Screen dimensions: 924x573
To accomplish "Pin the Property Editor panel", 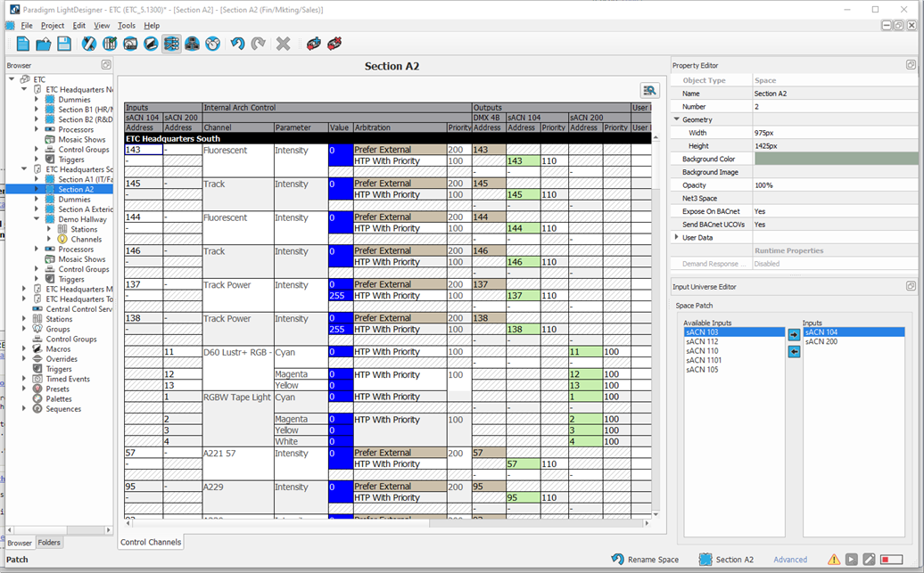I will (912, 64).
